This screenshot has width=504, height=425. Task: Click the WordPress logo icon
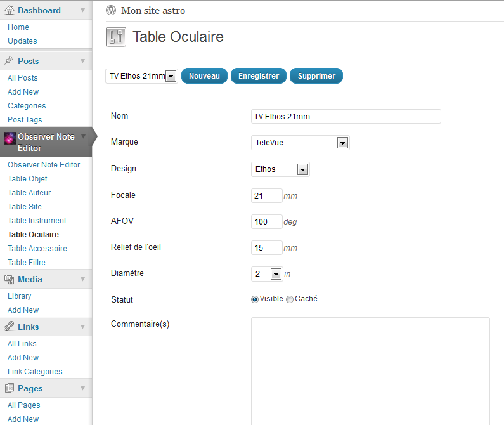(112, 10)
